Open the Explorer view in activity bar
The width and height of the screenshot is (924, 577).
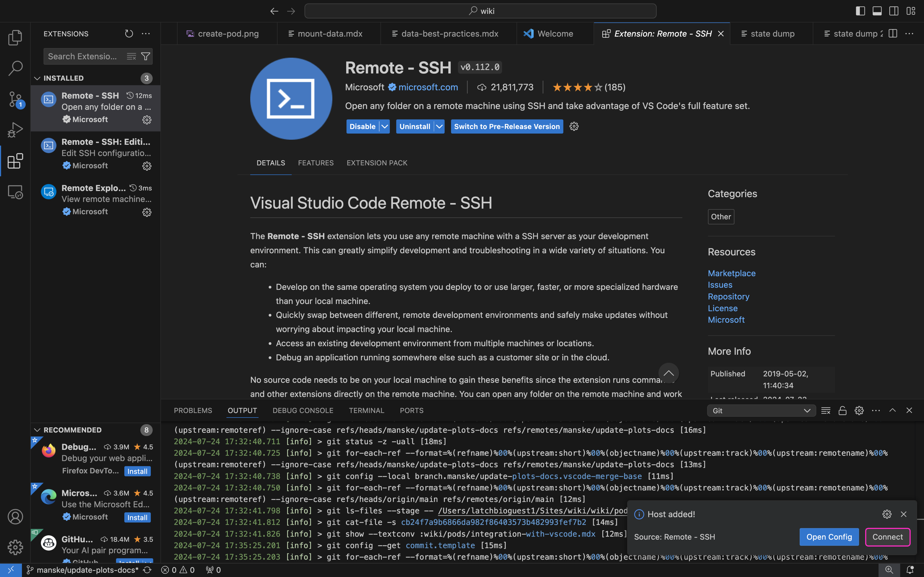coord(15,37)
